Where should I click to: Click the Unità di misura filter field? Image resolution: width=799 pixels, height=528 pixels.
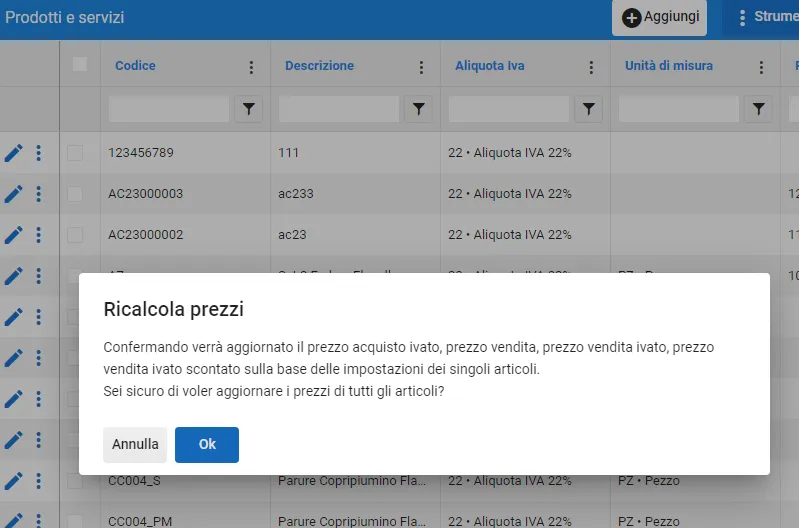[679, 109]
